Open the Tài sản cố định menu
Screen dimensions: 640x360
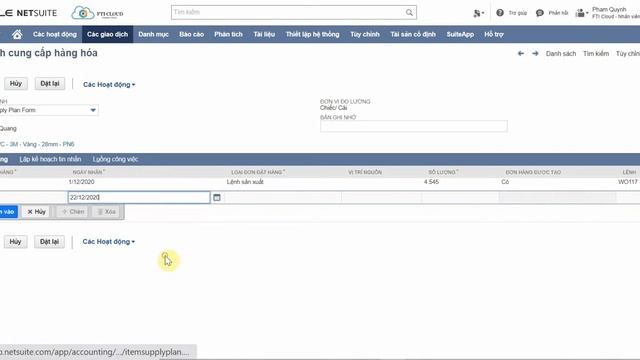point(413,34)
